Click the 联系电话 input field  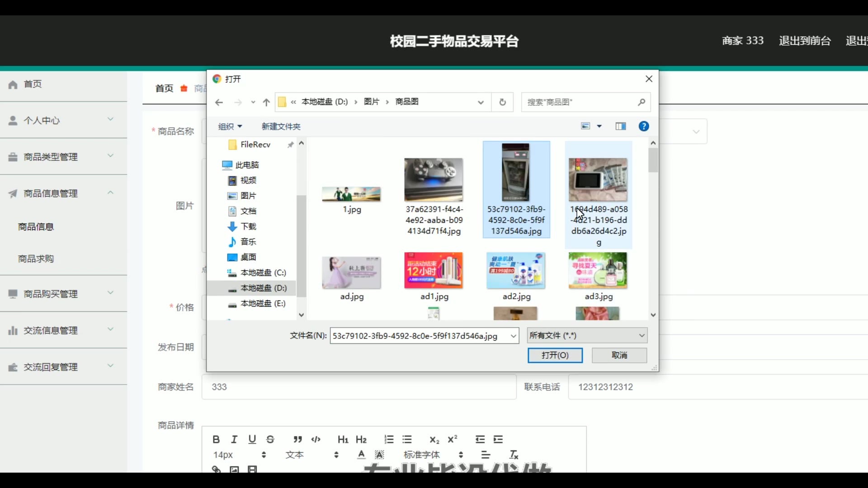click(x=718, y=387)
